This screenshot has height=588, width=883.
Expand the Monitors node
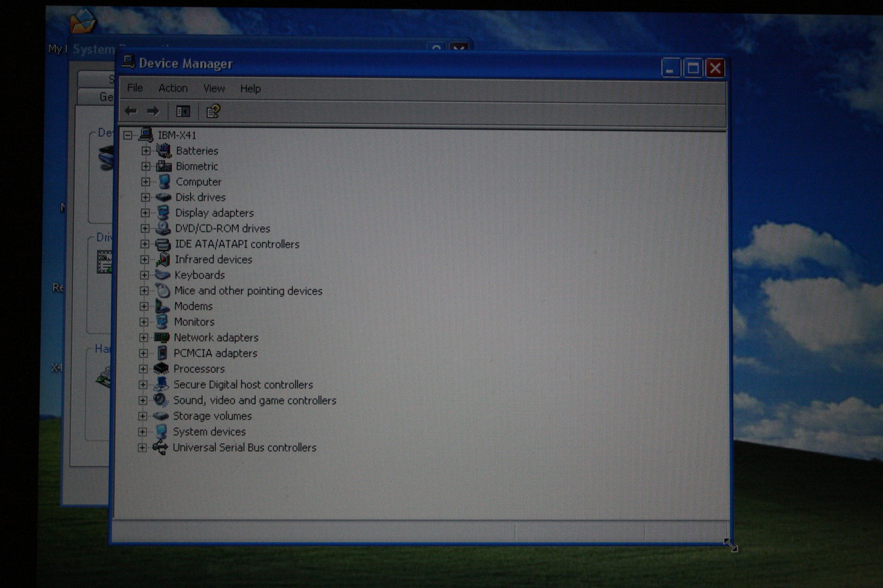click(x=144, y=322)
